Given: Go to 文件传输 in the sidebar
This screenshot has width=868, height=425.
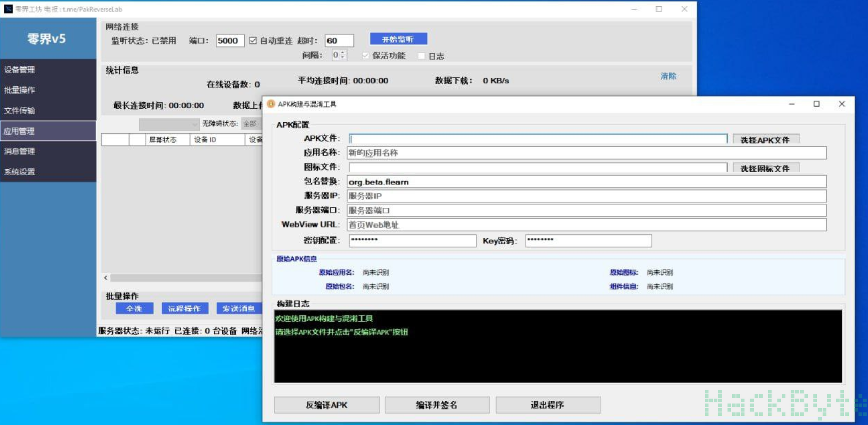Looking at the screenshot, I should (48, 110).
